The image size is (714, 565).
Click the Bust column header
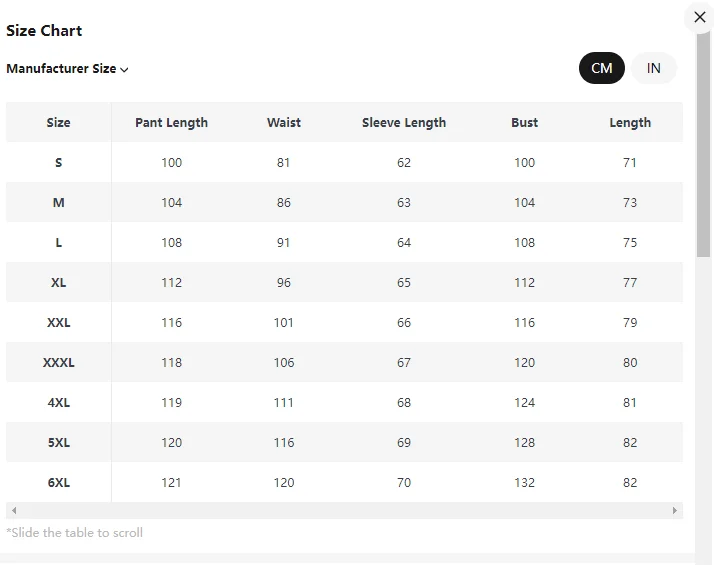click(x=524, y=122)
